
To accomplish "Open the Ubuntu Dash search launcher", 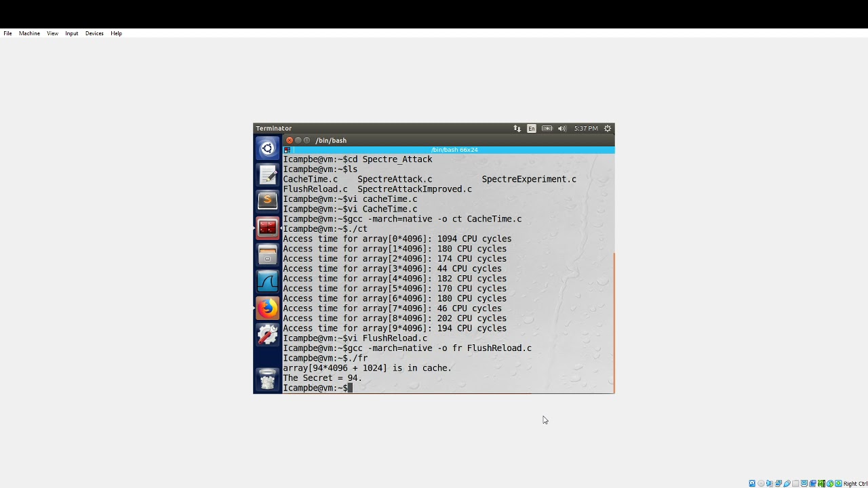I will 267,148.
